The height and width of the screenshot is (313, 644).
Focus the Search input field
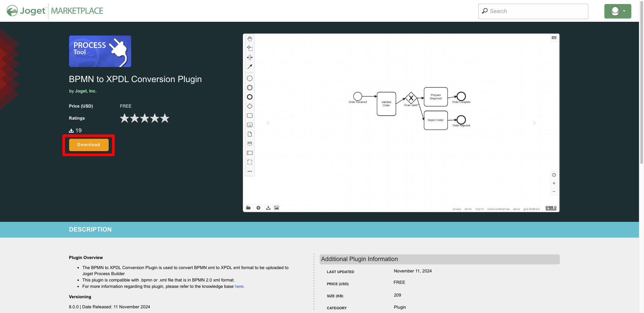coord(533,11)
